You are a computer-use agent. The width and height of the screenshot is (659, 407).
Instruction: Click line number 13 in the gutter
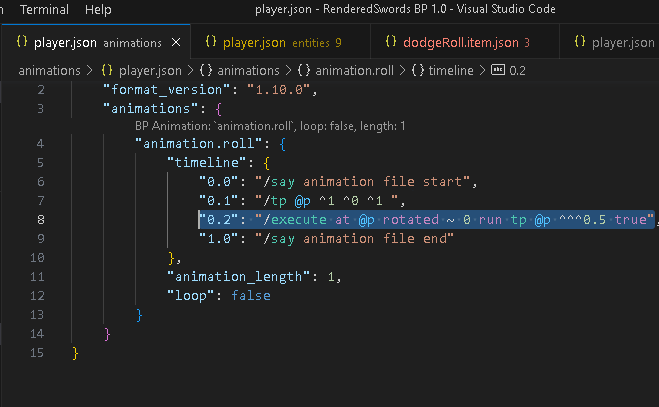(x=37, y=315)
